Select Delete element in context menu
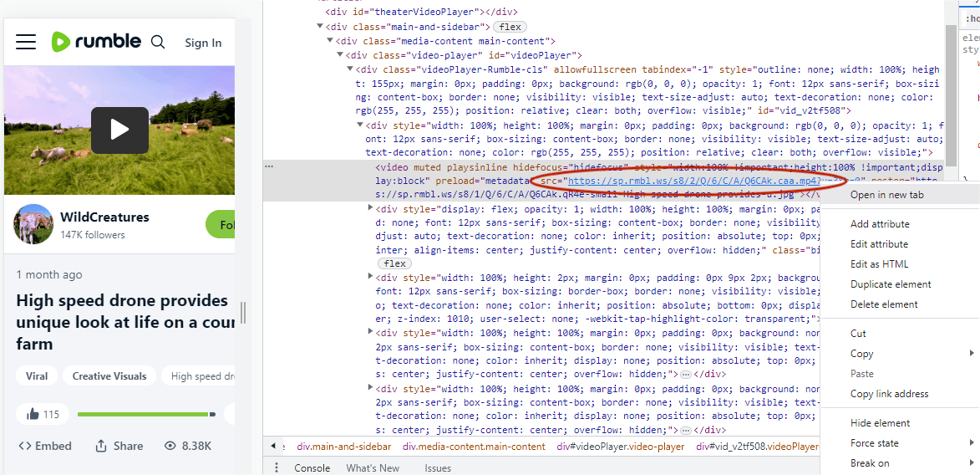This screenshot has width=980, height=475. [884, 304]
